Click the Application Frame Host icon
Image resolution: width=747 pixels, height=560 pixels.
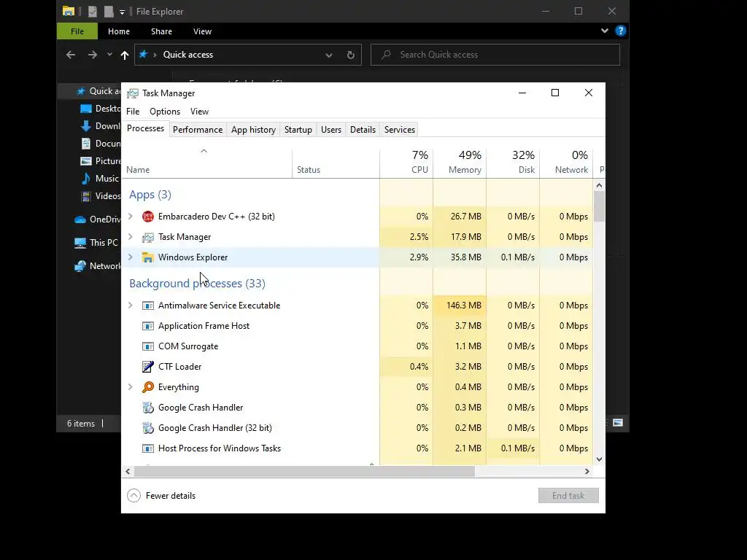click(x=147, y=326)
